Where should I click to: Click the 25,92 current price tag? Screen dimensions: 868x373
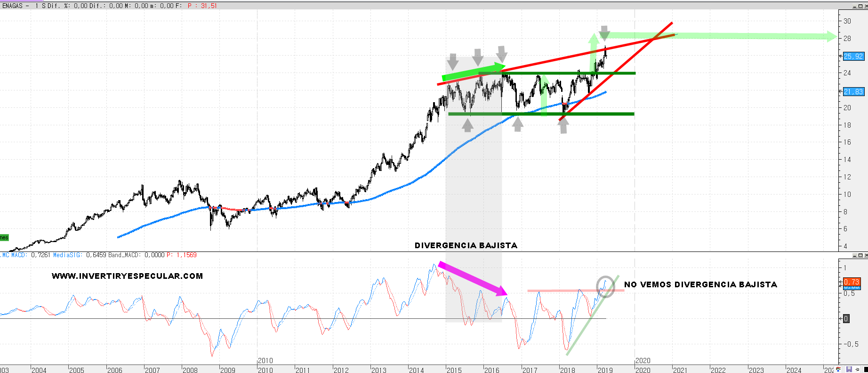[853, 56]
